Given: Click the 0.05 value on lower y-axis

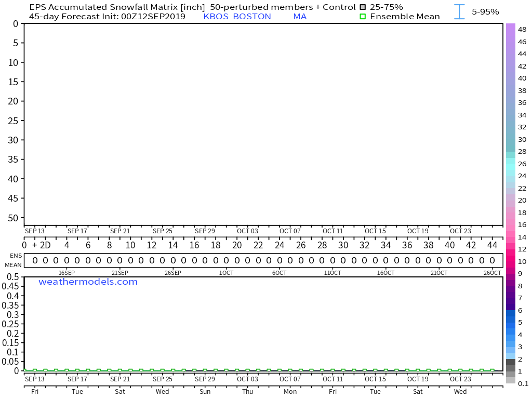Looking at the screenshot, I should point(10,362).
